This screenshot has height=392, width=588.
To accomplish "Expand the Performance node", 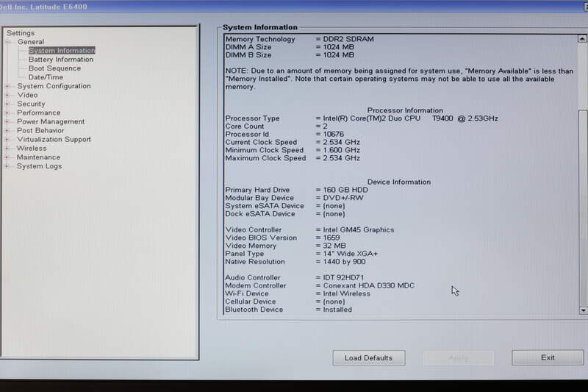I will tap(7, 113).
